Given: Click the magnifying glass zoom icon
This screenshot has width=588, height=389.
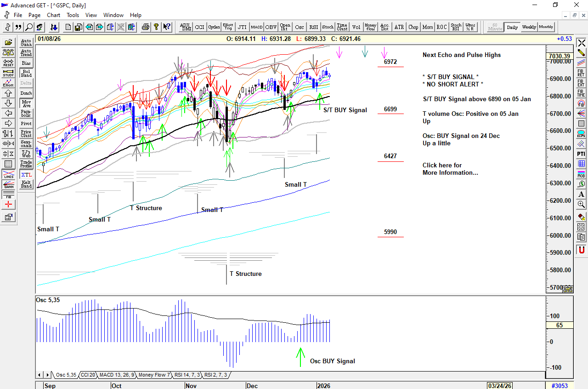Looking at the screenshot, I should pyautogui.click(x=29, y=27).
